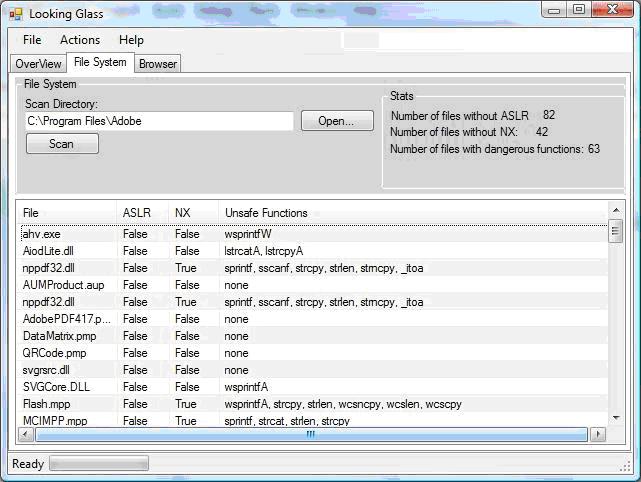Open the File menu

[32, 40]
